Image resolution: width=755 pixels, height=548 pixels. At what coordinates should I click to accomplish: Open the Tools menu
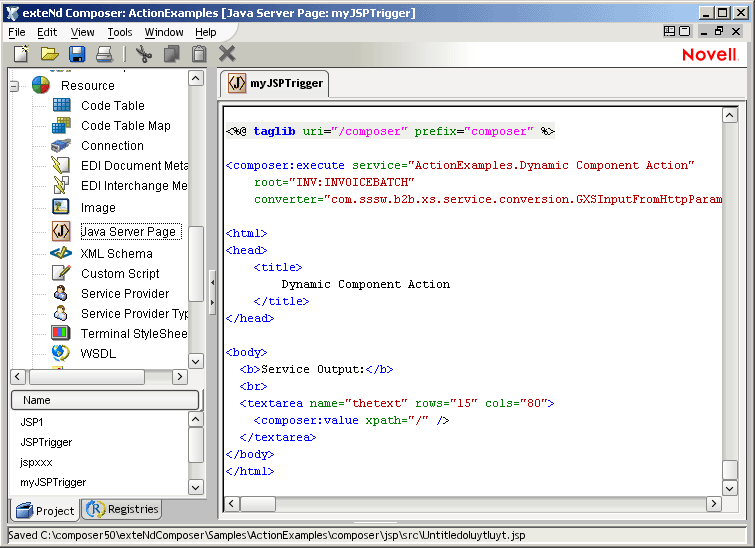[119, 32]
